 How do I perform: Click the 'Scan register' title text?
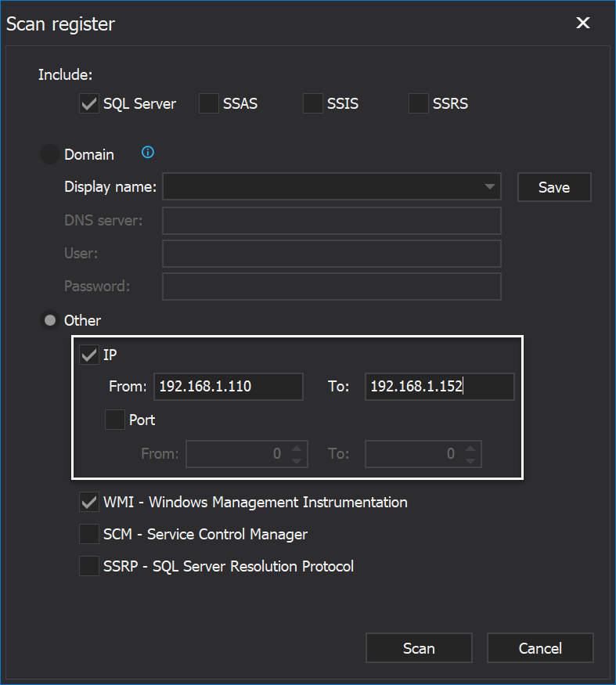[x=60, y=24]
